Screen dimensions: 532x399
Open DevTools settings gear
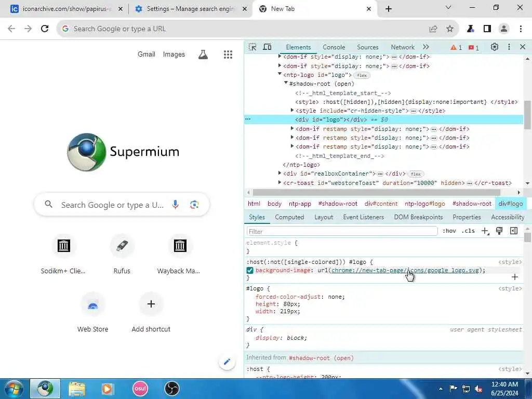pyautogui.click(x=495, y=47)
